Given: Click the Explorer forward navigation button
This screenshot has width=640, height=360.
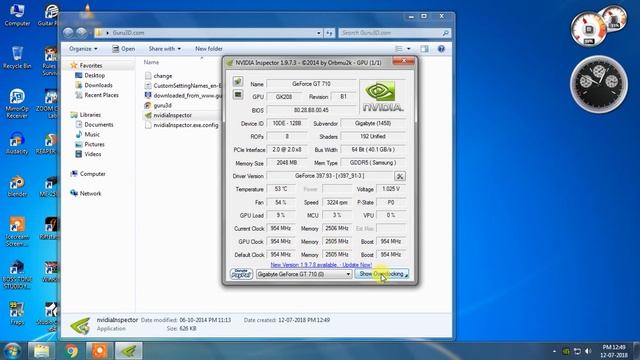Looking at the screenshot, I should 81,33.
